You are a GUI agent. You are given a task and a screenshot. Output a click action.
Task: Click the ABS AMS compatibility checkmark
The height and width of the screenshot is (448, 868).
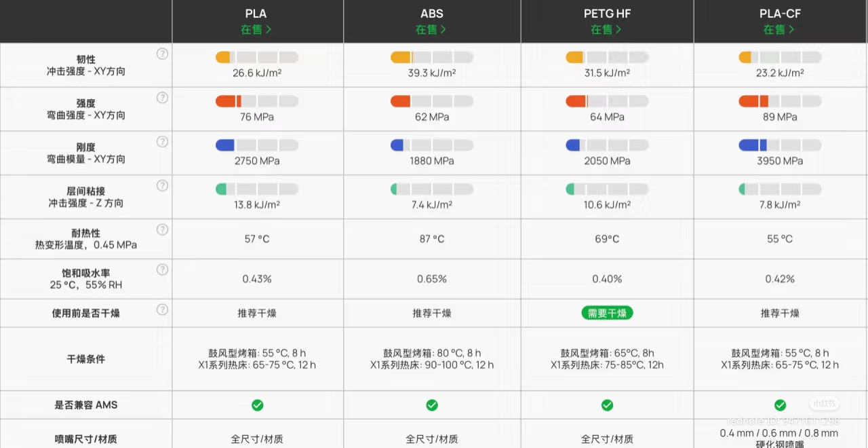coord(432,405)
